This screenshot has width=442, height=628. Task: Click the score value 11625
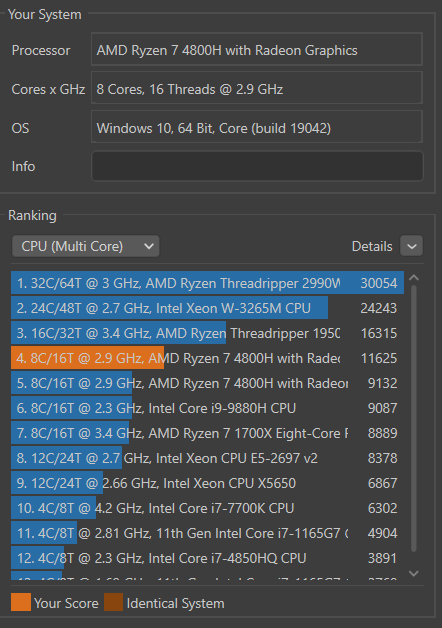(x=379, y=358)
